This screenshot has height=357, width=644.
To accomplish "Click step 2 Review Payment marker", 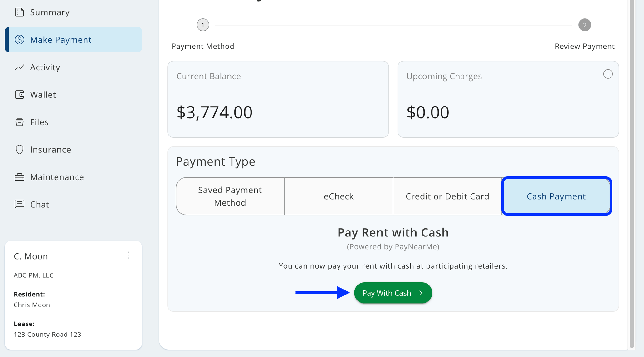I will 585,25.
